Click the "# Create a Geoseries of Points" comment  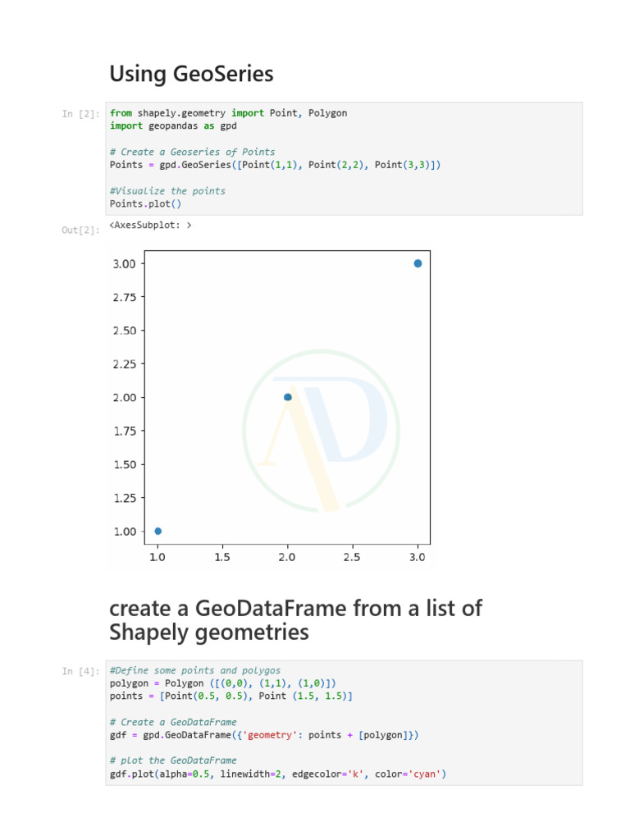click(193, 152)
